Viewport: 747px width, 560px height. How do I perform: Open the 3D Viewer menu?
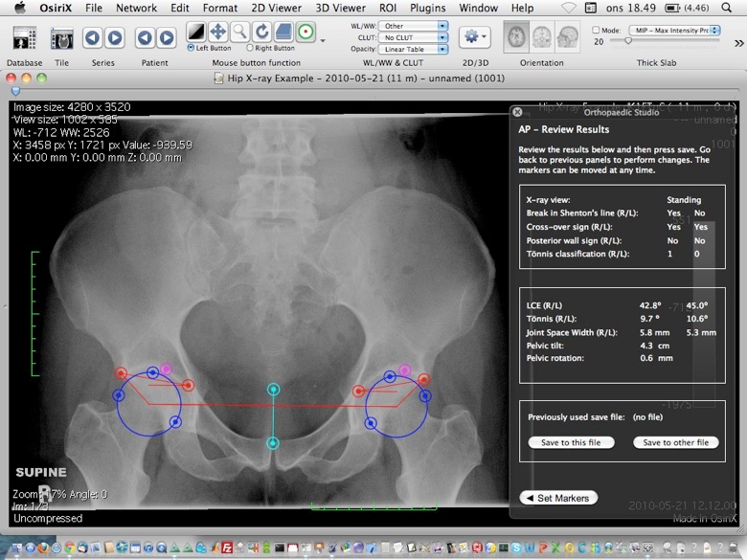pos(341,8)
